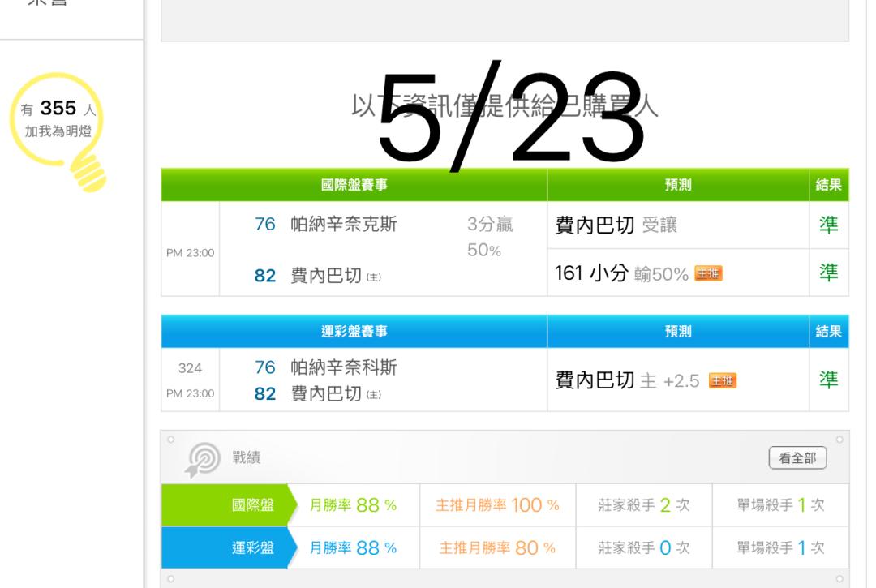Click the 帕納辛奈克斯 team name in 國際盤
Viewport: 876px width, 588px height.
click(344, 225)
